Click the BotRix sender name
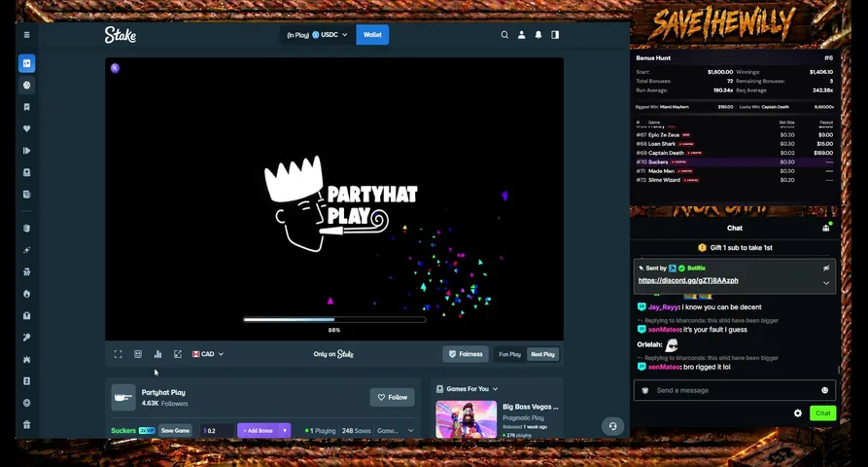Screen dimensions: 868x467 [696, 269]
